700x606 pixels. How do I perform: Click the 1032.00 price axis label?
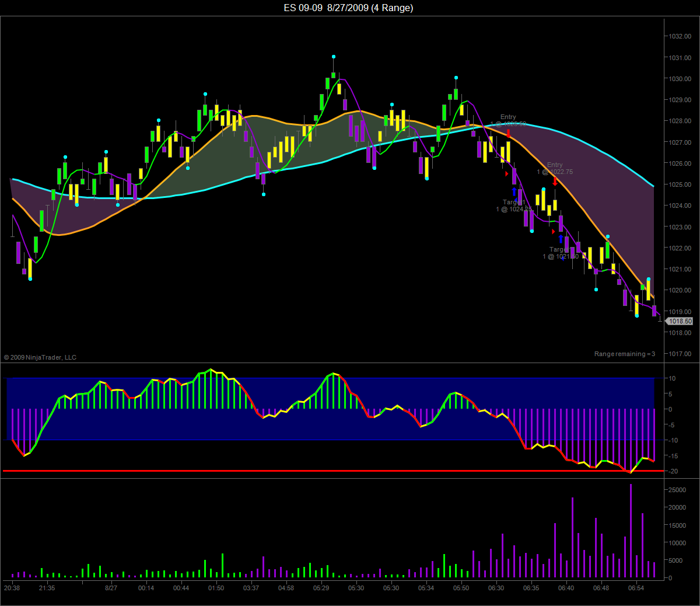[x=680, y=36]
